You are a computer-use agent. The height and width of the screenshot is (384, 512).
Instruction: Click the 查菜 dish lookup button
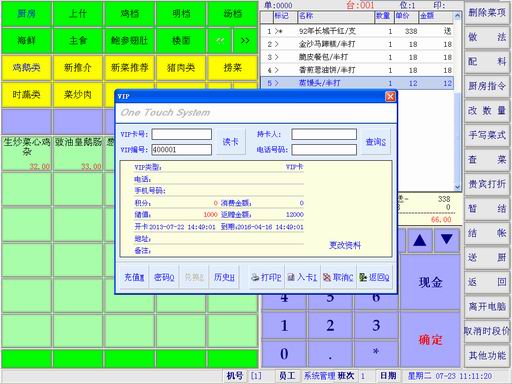coord(487,159)
